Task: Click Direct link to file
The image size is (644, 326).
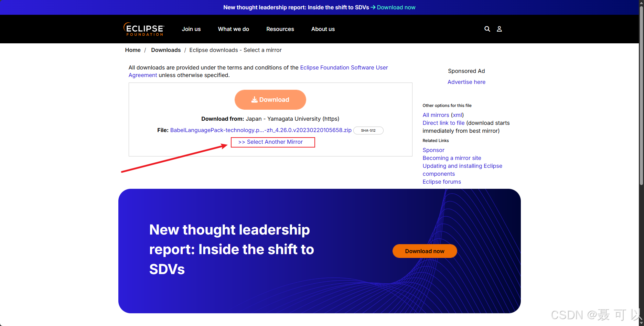Action: click(x=443, y=123)
